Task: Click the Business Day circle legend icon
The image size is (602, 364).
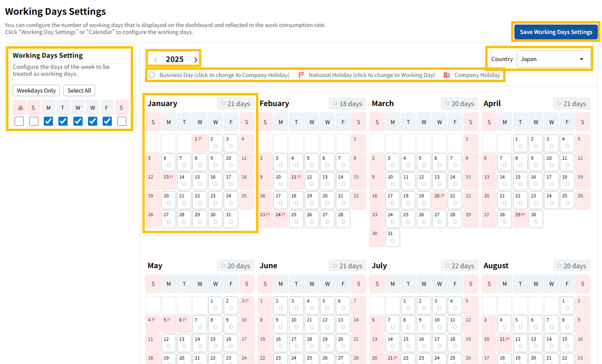Action: 152,75
